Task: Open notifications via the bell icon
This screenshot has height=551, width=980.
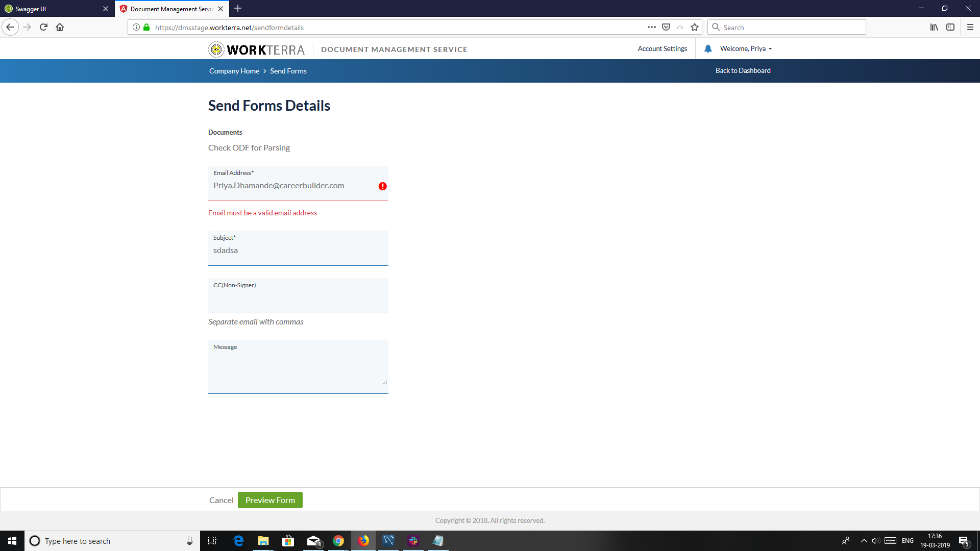Action: click(707, 48)
